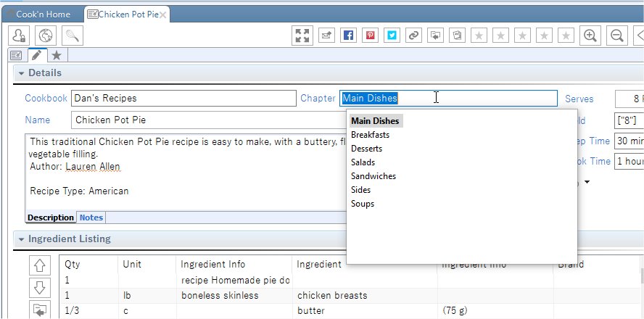Pick Salads from the chapter options

(363, 162)
